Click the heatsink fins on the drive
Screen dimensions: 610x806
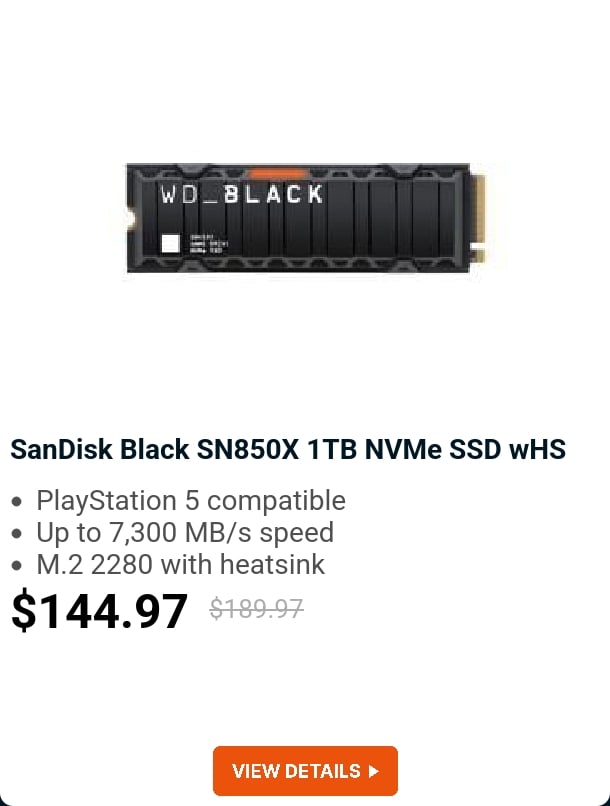tap(400, 220)
